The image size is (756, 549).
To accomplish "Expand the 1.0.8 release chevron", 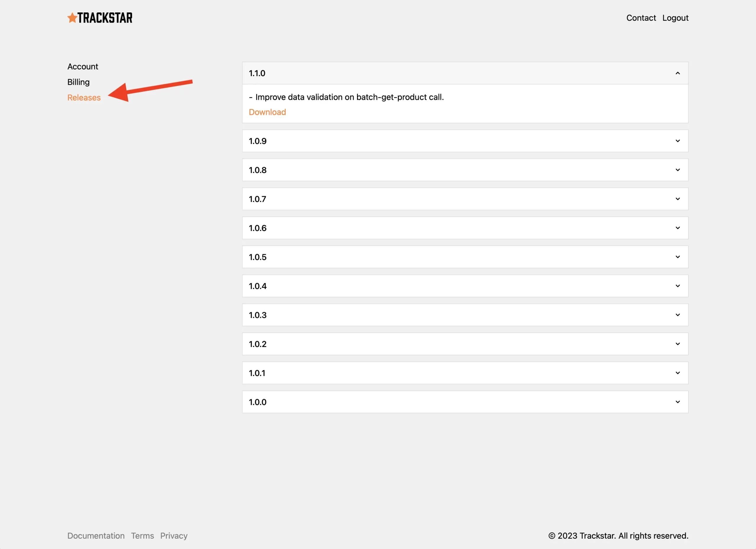I will click(678, 170).
